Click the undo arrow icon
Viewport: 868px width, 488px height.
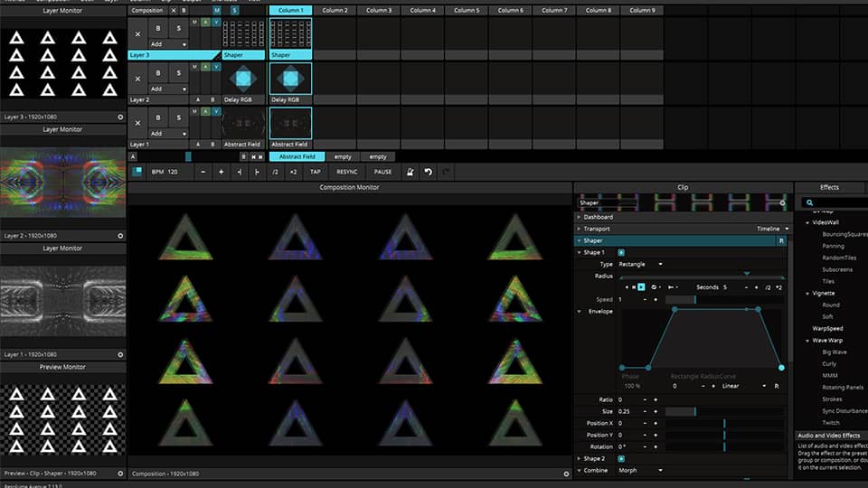[x=428, y=172]
